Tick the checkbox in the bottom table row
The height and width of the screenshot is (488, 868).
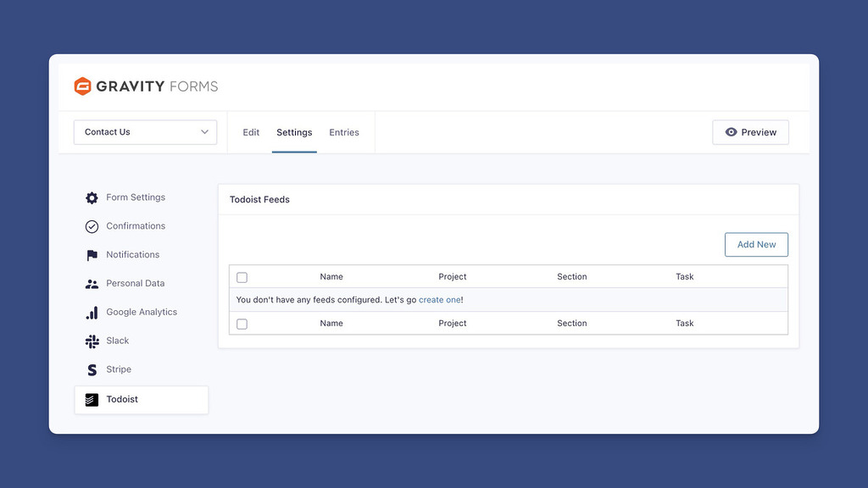point(242,323)
